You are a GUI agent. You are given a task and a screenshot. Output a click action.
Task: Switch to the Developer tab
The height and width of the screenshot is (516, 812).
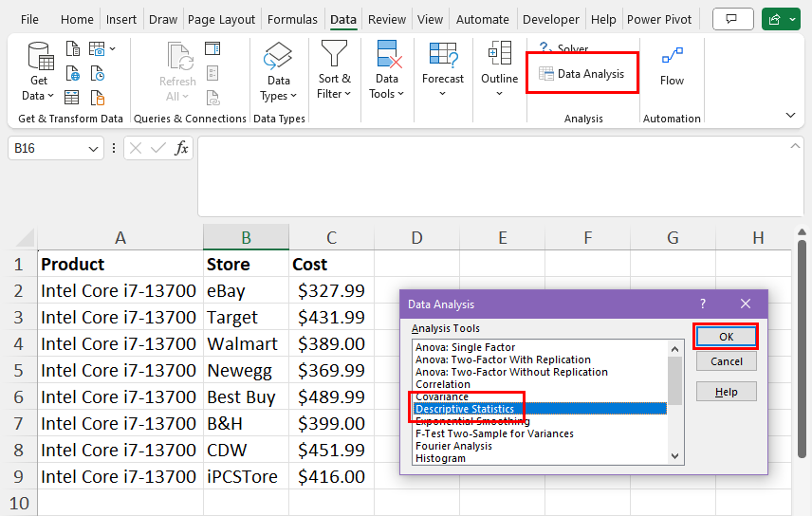pos(551,20)
